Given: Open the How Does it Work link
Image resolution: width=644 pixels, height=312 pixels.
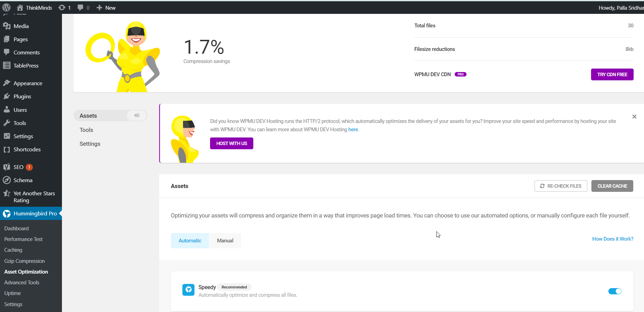Looking at the screenshot, I should coord(613,239).
